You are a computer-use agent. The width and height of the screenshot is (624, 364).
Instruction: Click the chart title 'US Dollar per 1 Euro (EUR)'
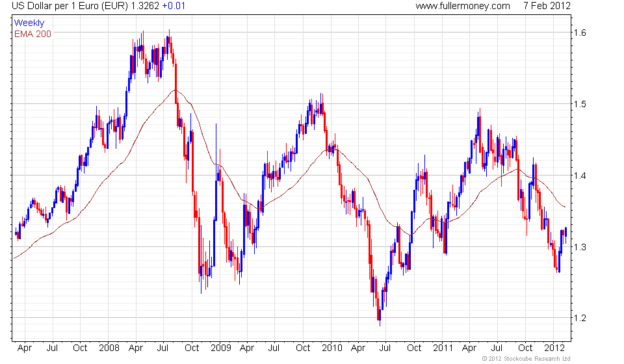70,6
